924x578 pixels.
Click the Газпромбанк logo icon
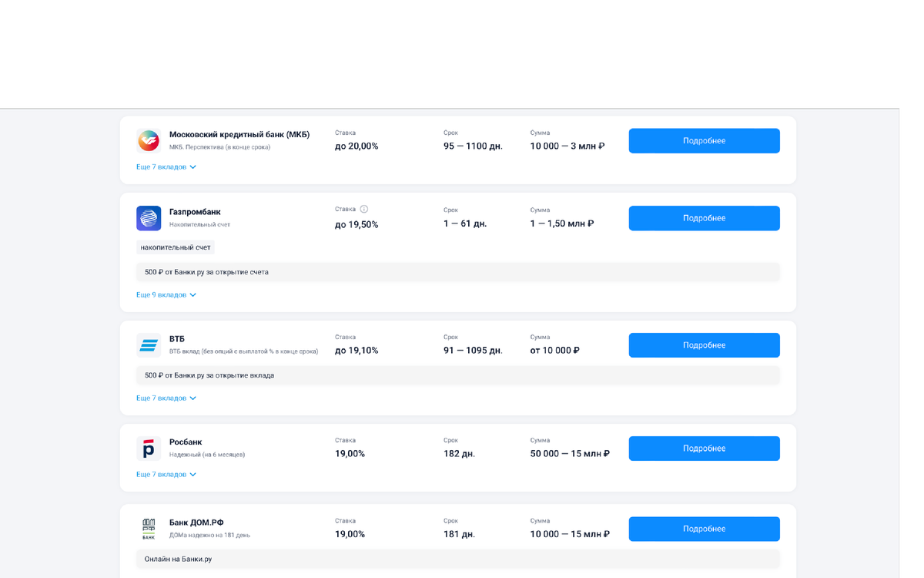(149, 218)
